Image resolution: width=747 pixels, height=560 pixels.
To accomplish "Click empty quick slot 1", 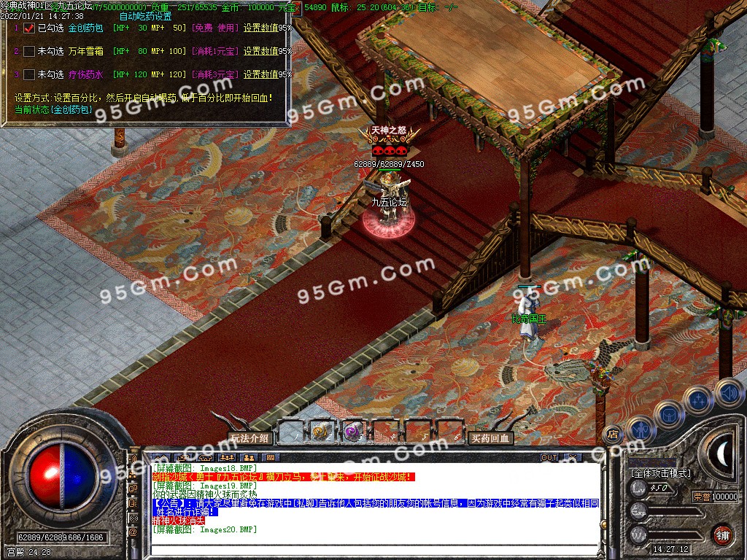I will pyautogui.click(x=290, y=432).
